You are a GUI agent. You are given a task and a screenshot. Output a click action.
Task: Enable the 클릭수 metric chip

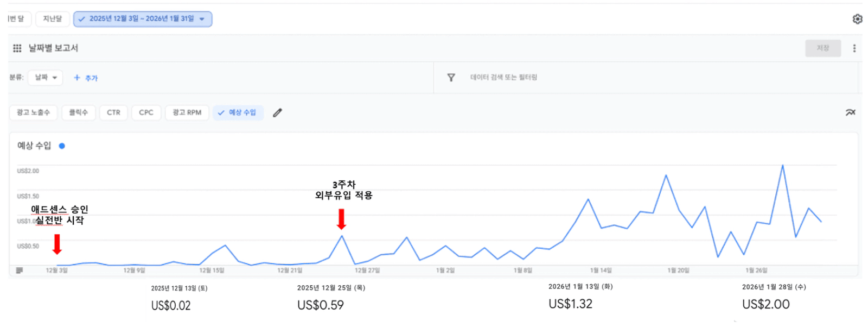click(78, 112)
